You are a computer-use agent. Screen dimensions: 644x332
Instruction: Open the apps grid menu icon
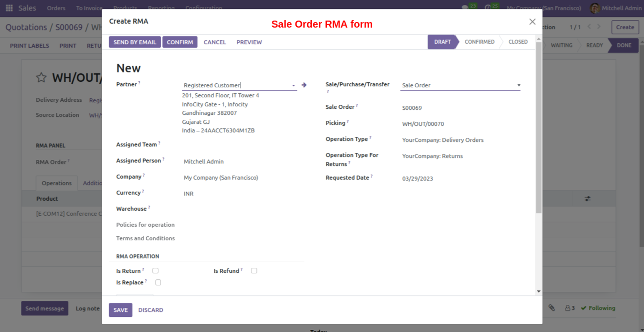click(x=9, y=8)
